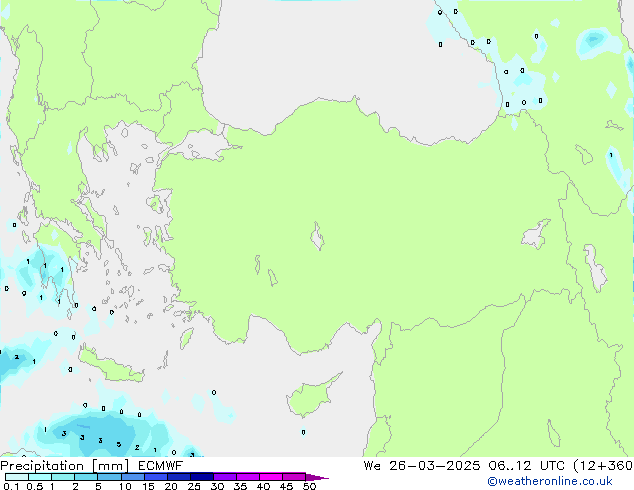Select the 10–15 mm legend color swatch
This screenshot has width=634, height=490.
click(133, 477)
